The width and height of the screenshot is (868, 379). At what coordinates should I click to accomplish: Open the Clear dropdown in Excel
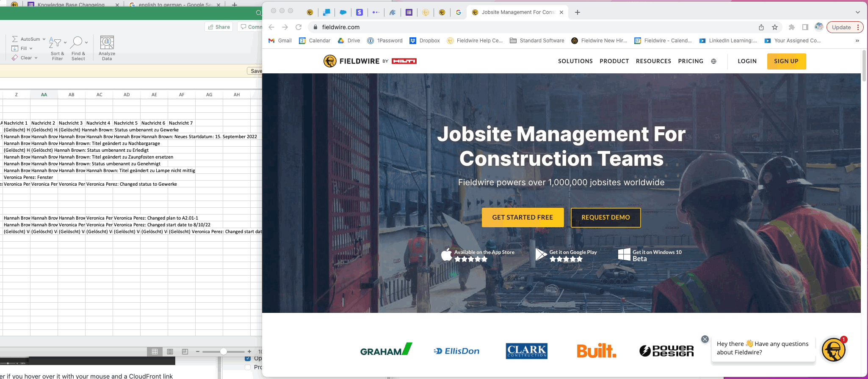(x=25, y=58)
